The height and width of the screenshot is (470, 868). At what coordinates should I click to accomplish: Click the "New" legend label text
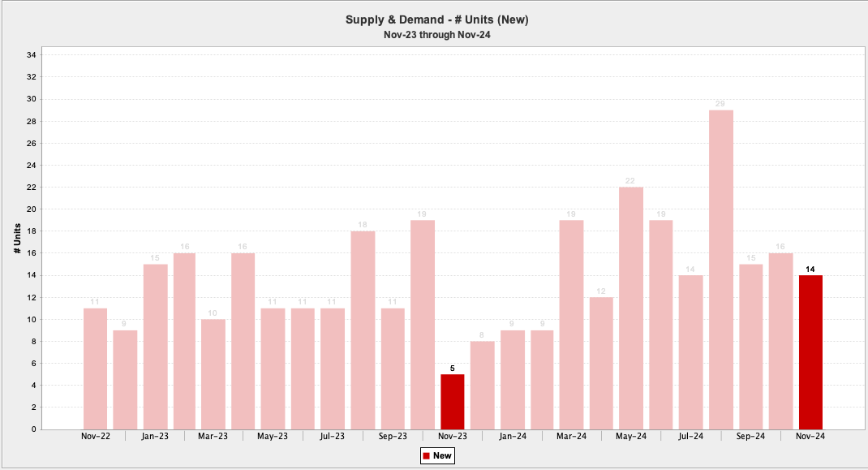[442, 456]
